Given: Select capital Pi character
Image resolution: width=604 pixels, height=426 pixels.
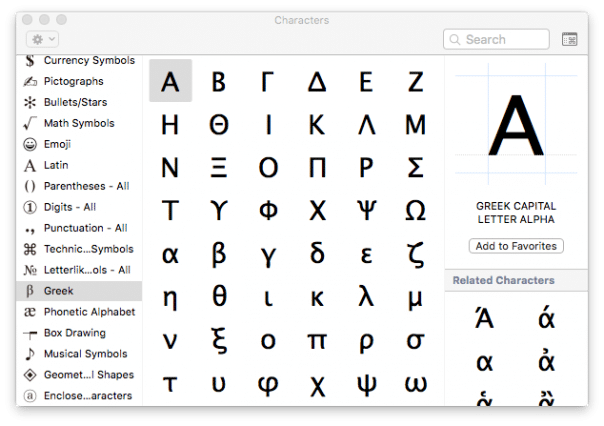Looking at the screenshot, I should (317, 168).
